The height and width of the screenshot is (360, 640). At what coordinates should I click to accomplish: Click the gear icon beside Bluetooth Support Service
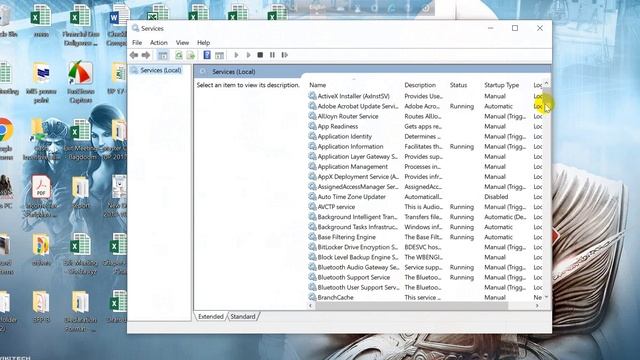[312, 277]
